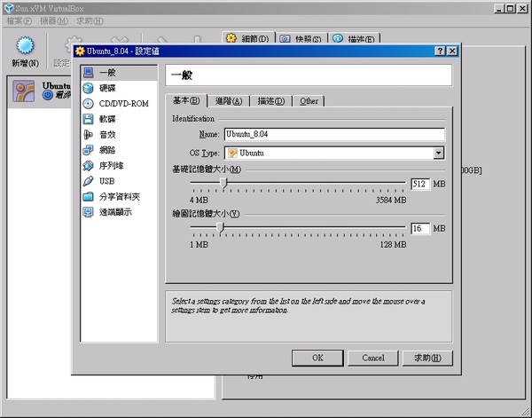Expand the OS Type dropdown arrow
The height and width of the screenshot is (418, 532).
[438, 154]
